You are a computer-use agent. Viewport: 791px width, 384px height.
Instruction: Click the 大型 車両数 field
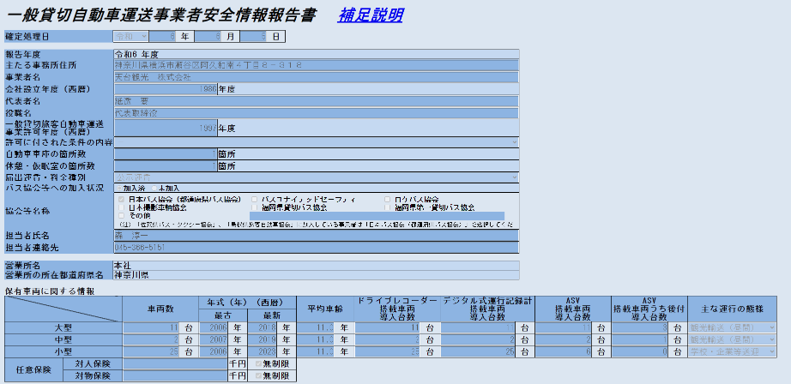[151, 327]
